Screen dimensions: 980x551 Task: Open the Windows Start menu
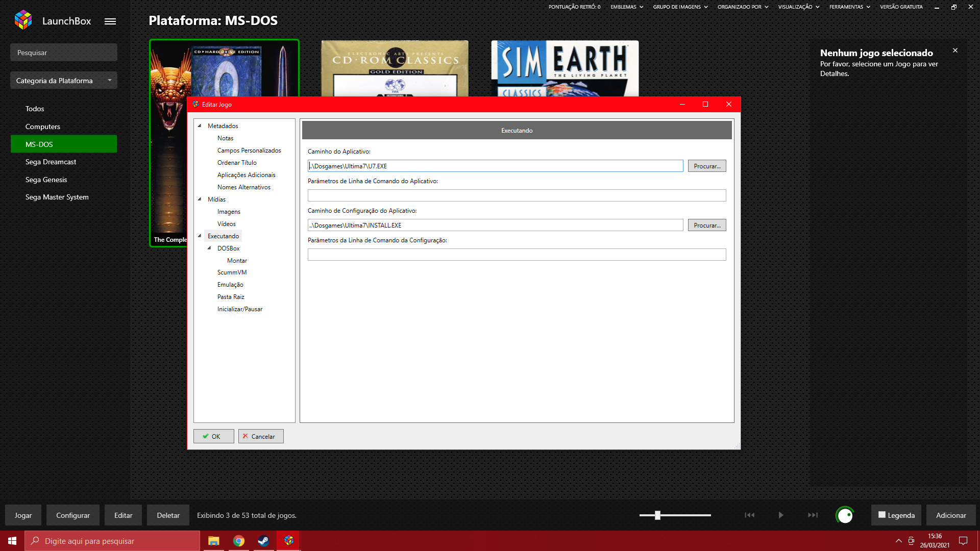click(12, 541)
